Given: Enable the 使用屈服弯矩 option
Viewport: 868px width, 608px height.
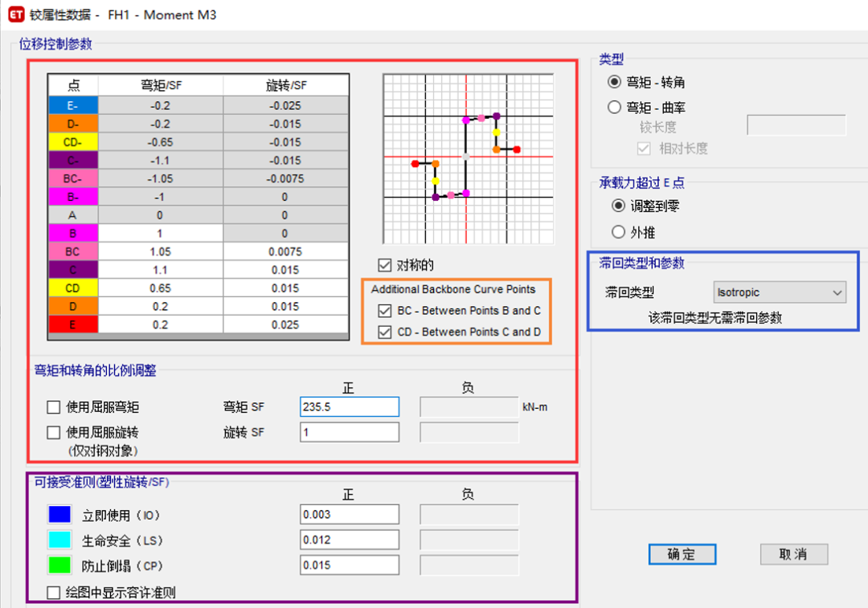Looking at the screenshot, I should pyautogui.click(x=53, y=406).
